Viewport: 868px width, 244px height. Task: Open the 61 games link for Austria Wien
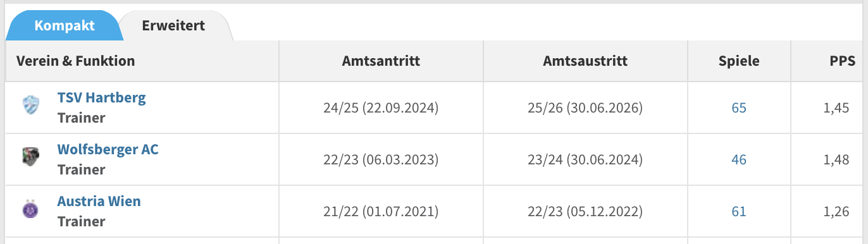point(739,211)
